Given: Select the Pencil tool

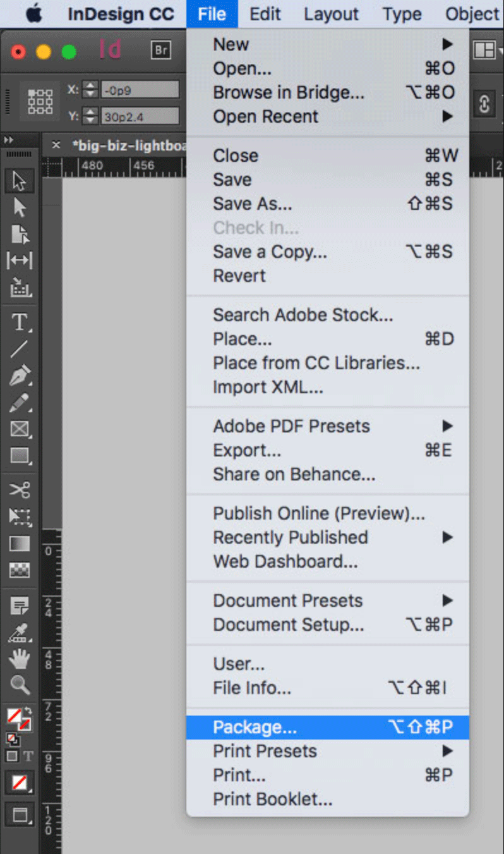Looking at the screenshot, I should (x=20, y=403).
